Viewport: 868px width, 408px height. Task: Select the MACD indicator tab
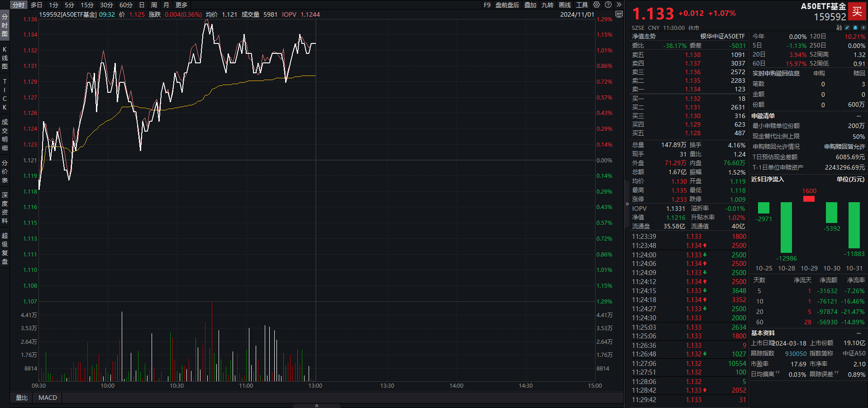[48, 398]
